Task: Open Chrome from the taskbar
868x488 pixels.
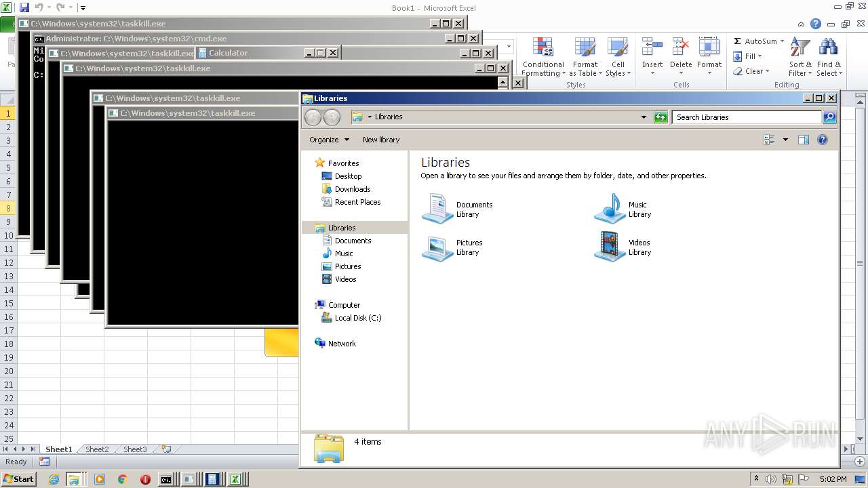Action: 122,479
